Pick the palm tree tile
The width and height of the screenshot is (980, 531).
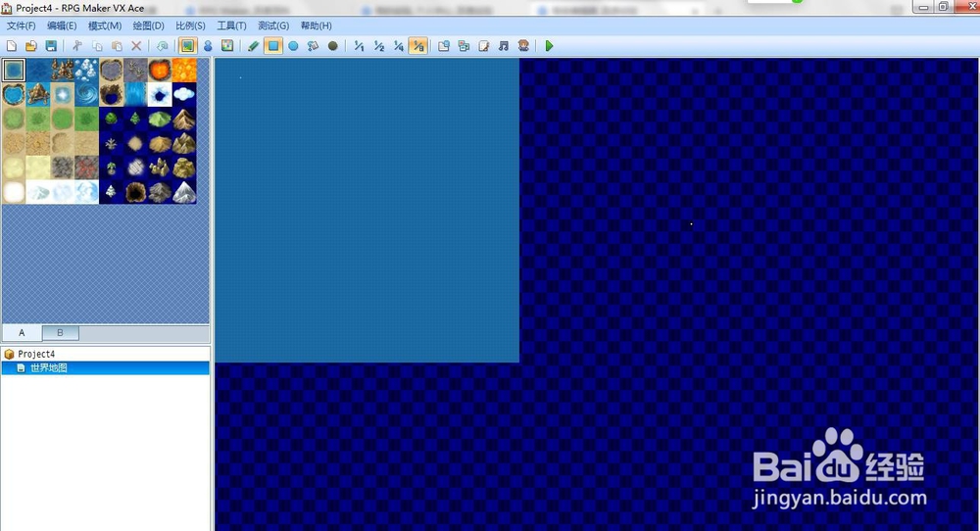click(x=112, y=168)
